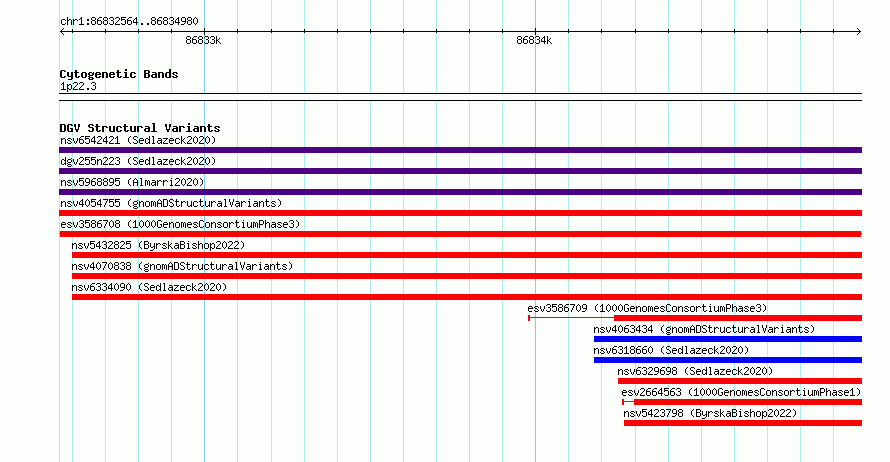Screen dimensions: 890x462
Task: Click the Cytogenetic Bands track title
Action: [119, 74]
